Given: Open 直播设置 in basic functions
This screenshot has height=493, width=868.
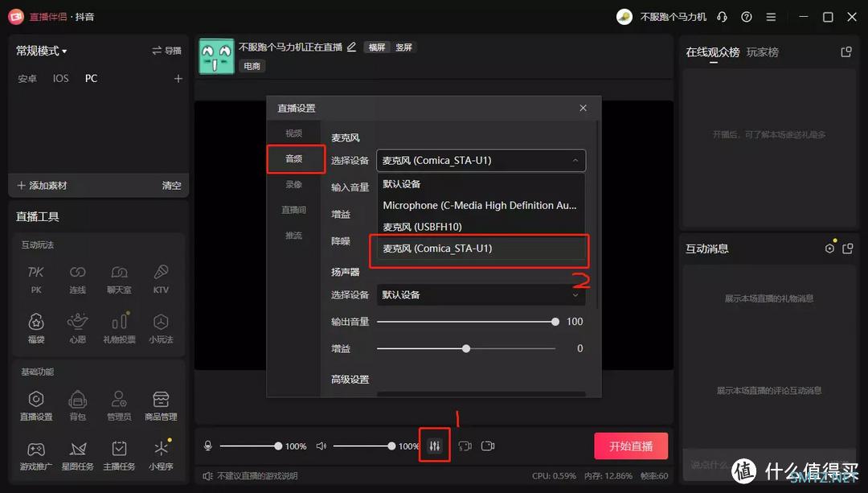Looking at the screenshot, I should click(x=36, y=405).
